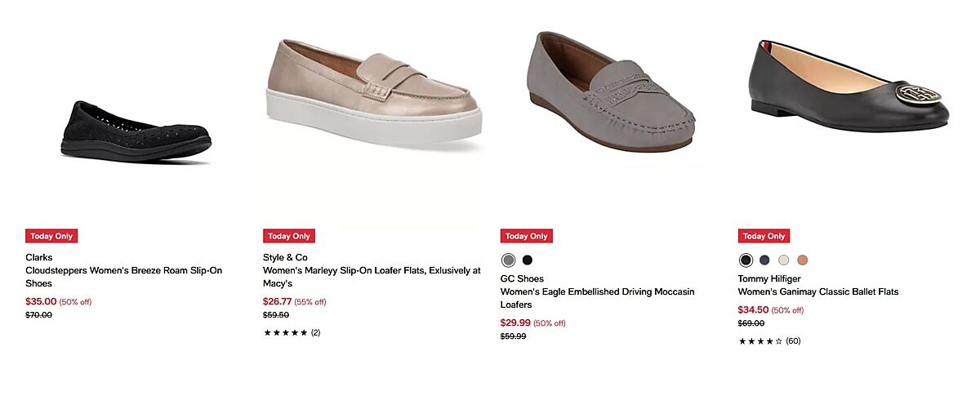Viewport: 980px width, 409px height.
Task: Click the $26.77 sale price of Marleyy loafers
Action: (277, 301)
